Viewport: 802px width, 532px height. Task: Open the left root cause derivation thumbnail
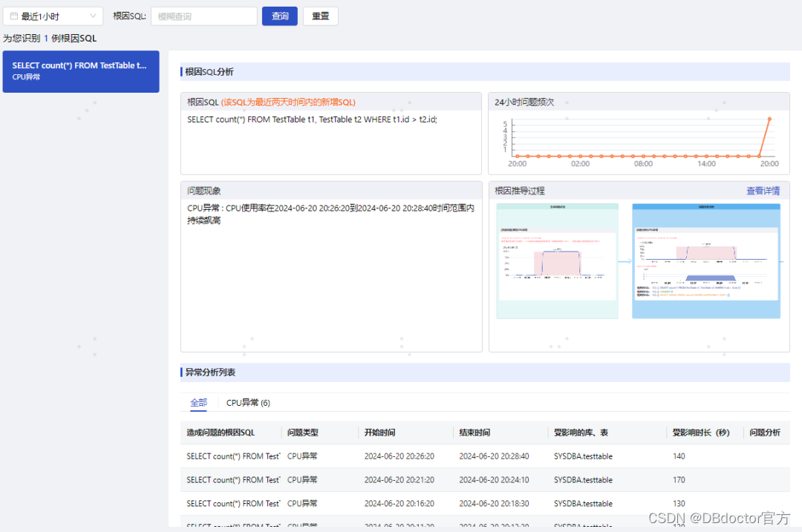click(x=557, y=261)
